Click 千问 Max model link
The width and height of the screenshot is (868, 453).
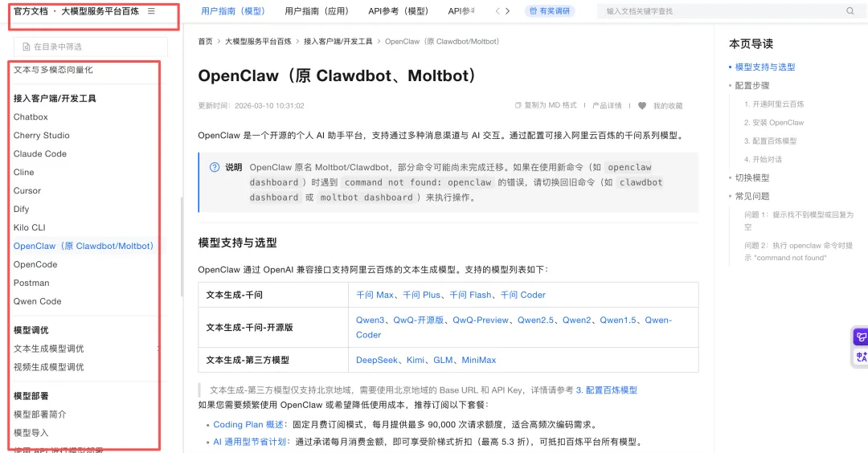point(375,295)
